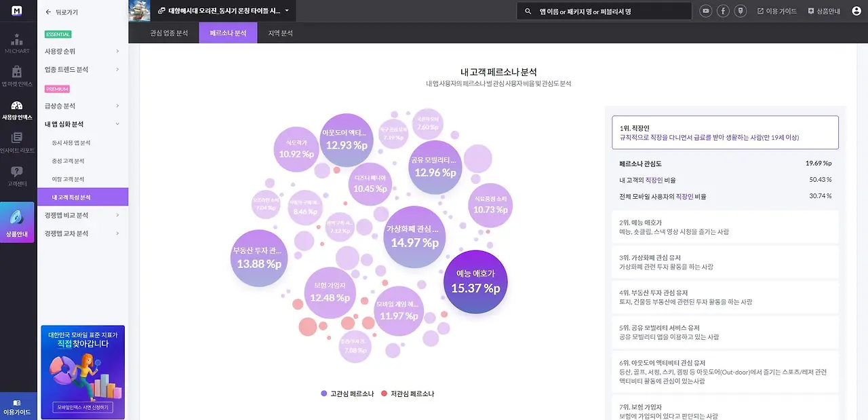Open the Facebook page icon
The image size is (868, 420).
point(724,11)
